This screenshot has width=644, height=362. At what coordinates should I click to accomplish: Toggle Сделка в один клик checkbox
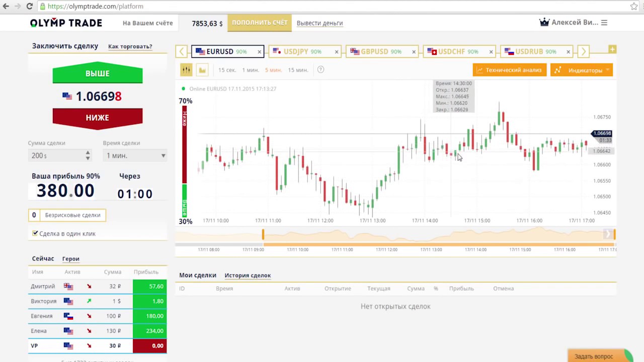coord(35,233)
